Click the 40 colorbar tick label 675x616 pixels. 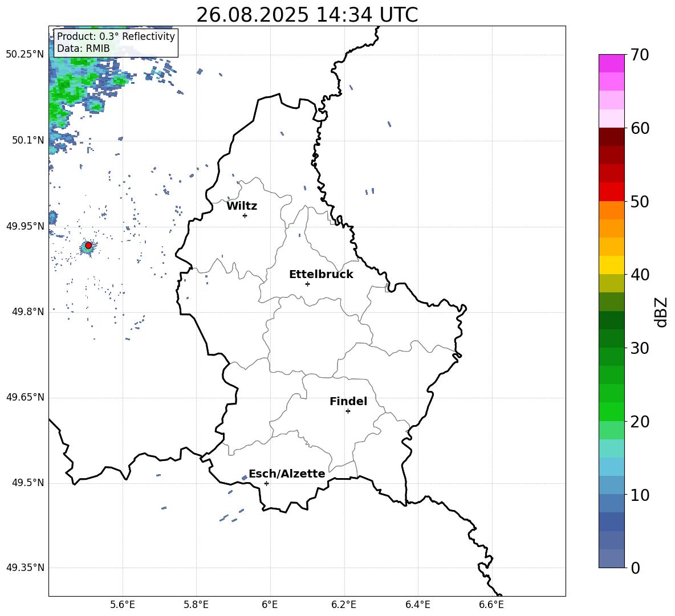tap(640, 275)
